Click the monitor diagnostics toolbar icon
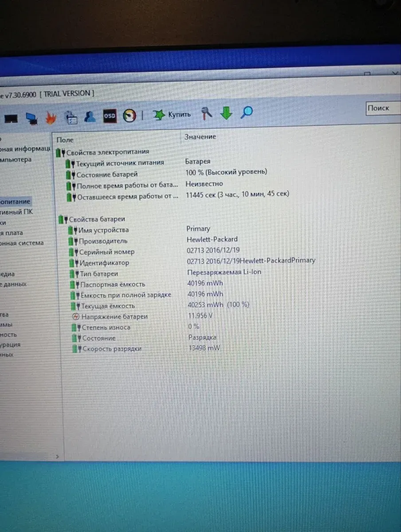The height and width of the screenshot is (532, 401). (31, 118)
